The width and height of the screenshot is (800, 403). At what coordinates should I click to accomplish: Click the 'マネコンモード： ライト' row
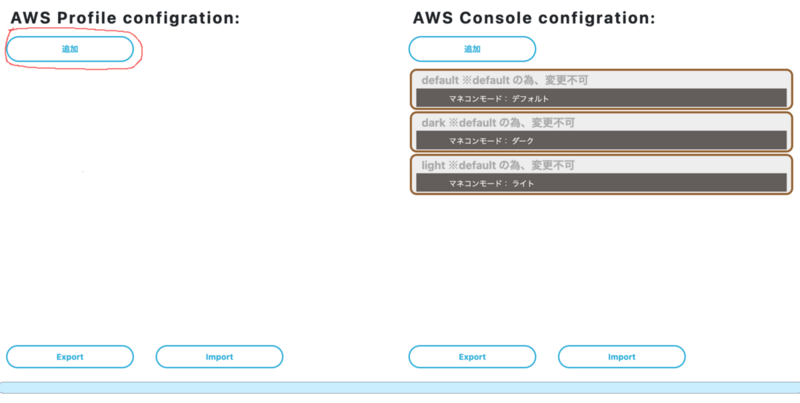point(601,183)
